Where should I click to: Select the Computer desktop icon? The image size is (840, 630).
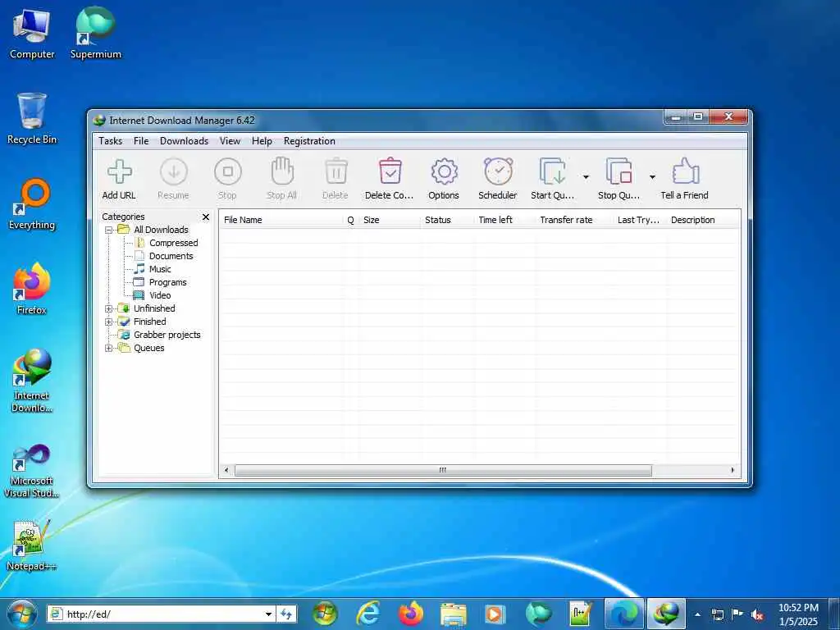point(32,34)
